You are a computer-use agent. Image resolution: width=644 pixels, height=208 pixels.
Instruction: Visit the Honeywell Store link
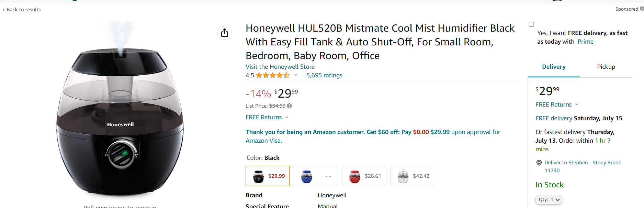click(x=280, y=67)
